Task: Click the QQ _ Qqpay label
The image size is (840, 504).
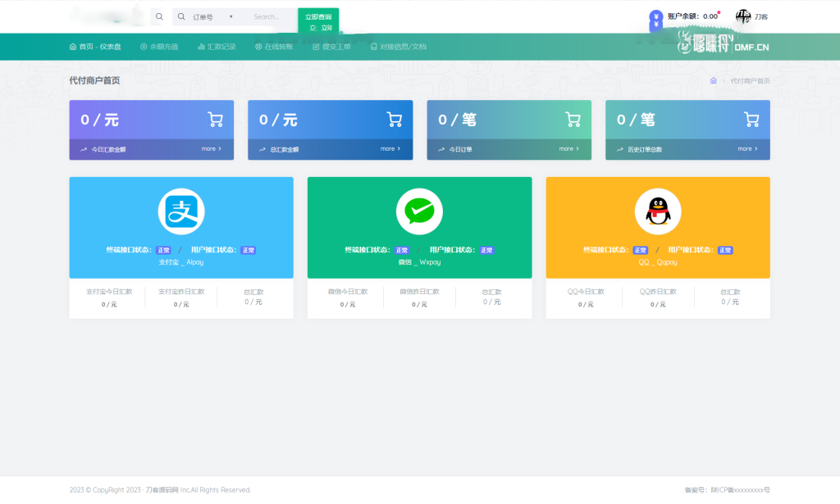Action: point(658,262)
